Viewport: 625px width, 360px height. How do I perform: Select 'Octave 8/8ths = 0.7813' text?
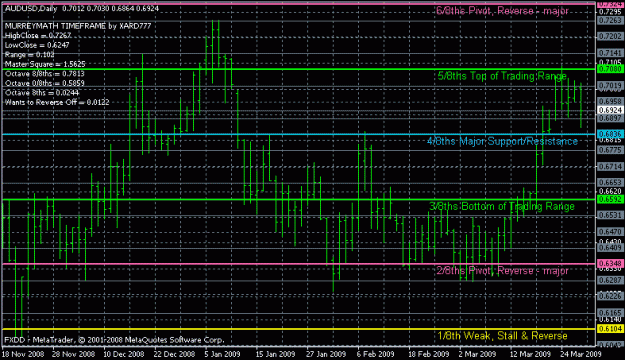(45, 74)
